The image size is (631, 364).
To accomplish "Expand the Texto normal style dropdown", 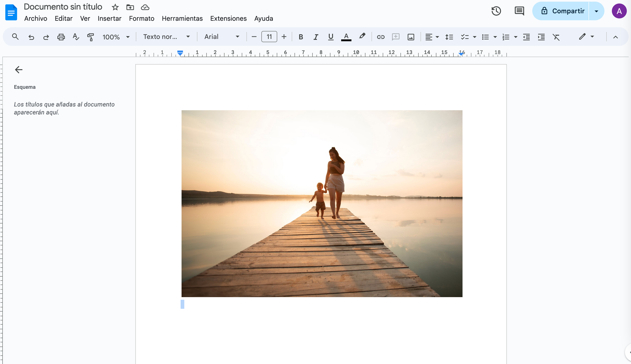I will tap(166, 37).
